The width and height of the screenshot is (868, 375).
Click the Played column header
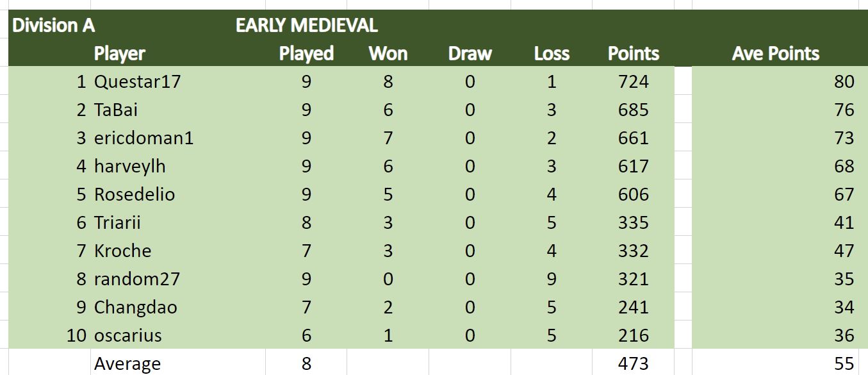tap(306, 53)
